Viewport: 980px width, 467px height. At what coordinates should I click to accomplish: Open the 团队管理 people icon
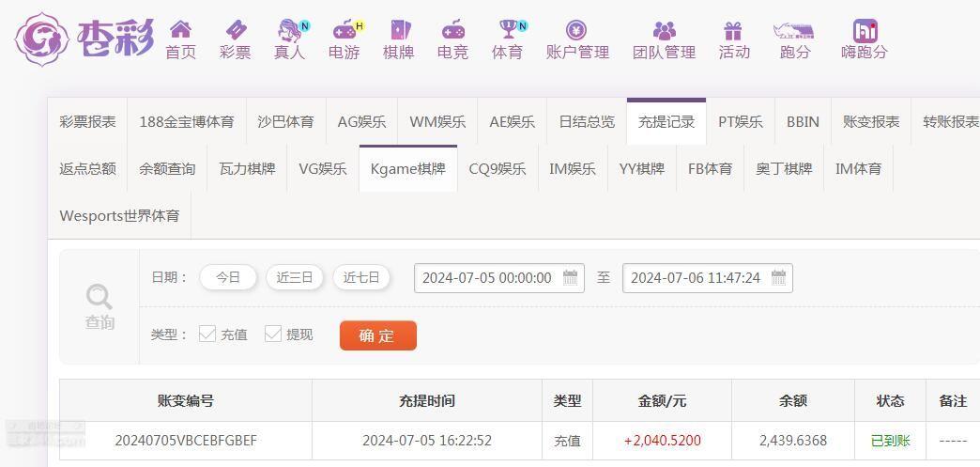[x=665, y=29]
